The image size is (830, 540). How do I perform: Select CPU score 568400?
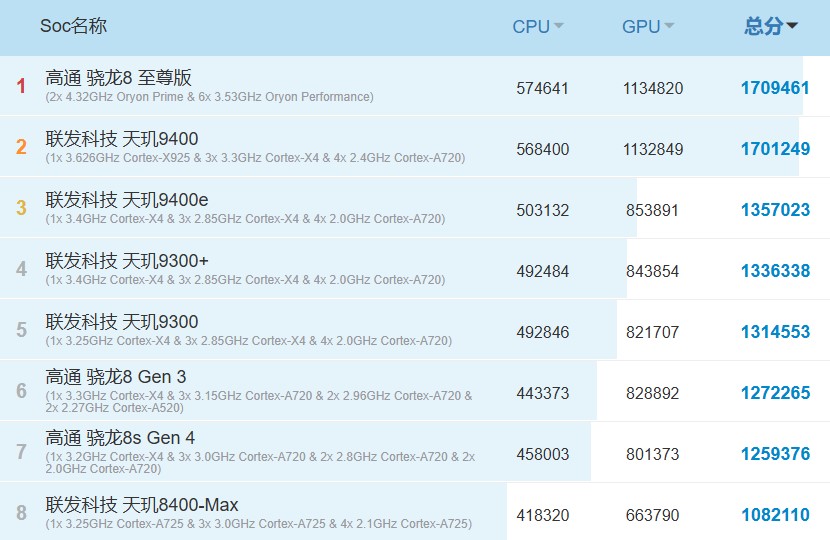coord(543,149)
